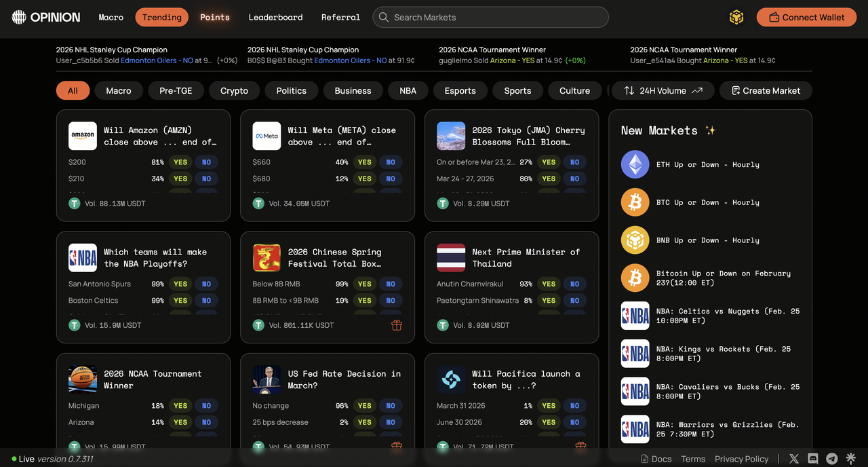The width and height of the screenshot is (868, 467).
Task: Click the Telegram icon in footer
Action: (x=832, y=459)
